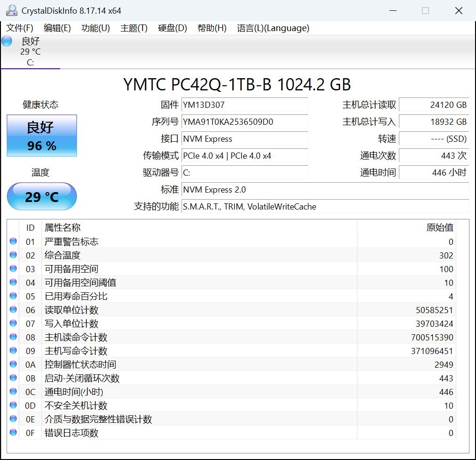Click the blue health status circle beside drive tab
The width and height of the screenshot is (476, 460).
[7, 41]
